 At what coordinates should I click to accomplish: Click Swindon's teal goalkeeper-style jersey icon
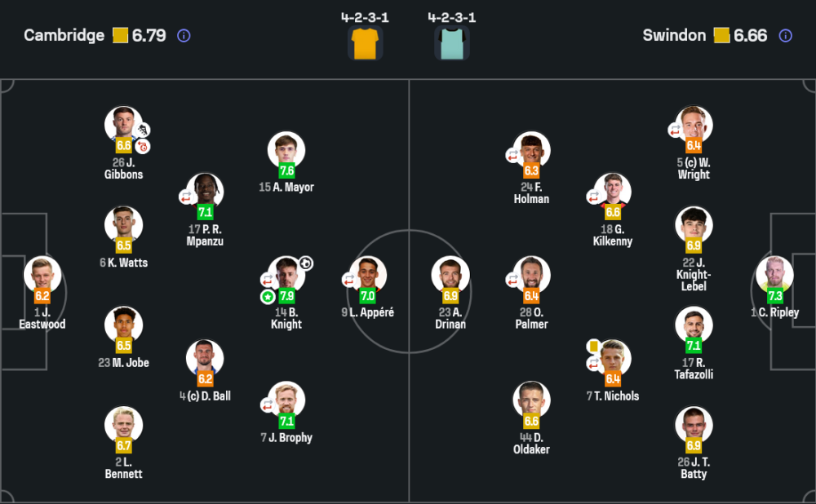tap(452, 43)
